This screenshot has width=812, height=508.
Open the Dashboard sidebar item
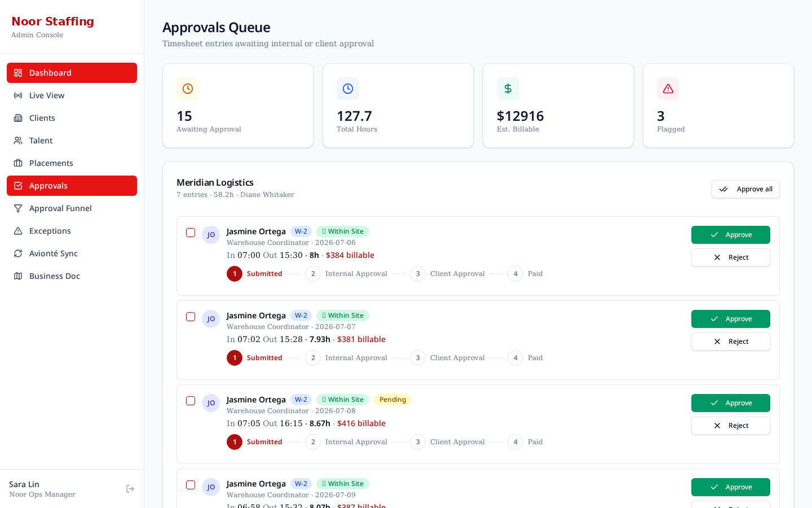[72, 73]
